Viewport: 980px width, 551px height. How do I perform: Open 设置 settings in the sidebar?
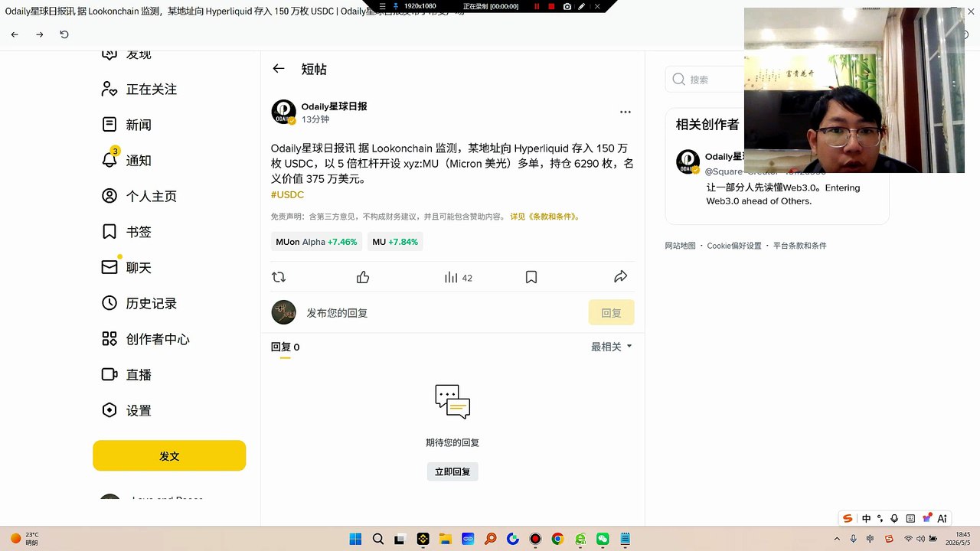(x=127, y=410)
